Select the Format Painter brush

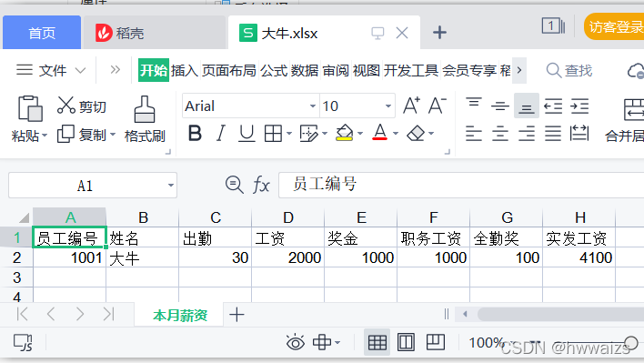(145, 109)
